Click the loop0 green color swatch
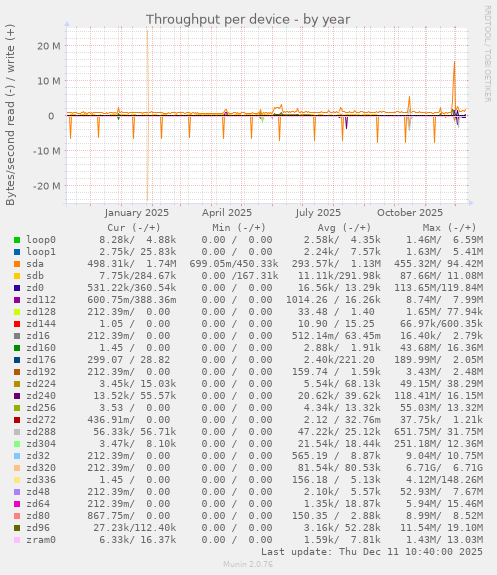497x575 pixels. tap(17, 240)
